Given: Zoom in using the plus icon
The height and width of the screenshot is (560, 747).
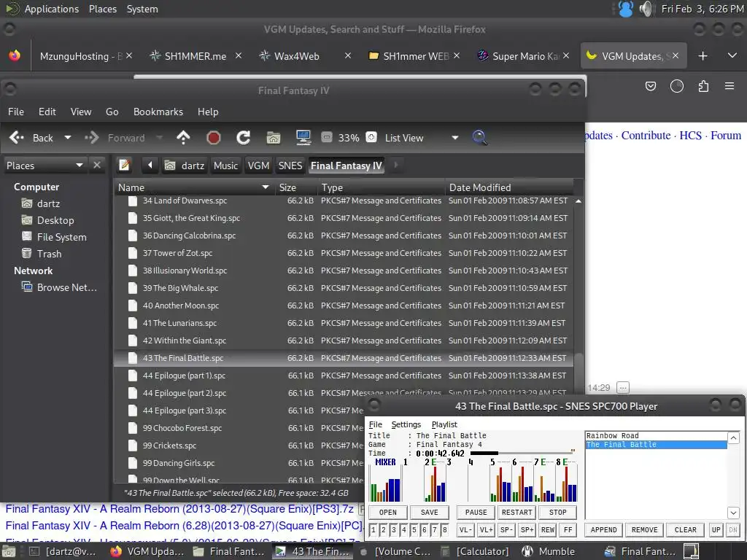Looking at the screenshot, I should click(371, 137).
